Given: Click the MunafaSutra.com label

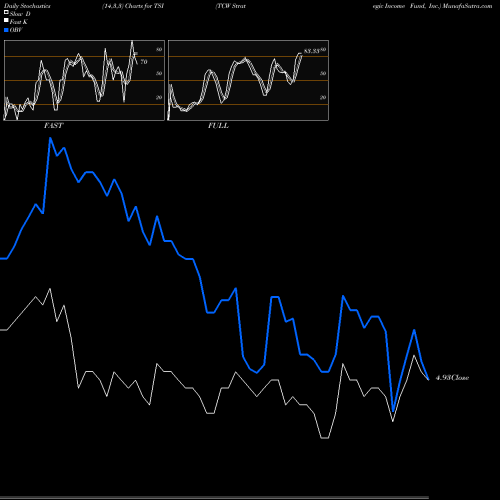Looking at the screenshot, I should pos(467,6).
